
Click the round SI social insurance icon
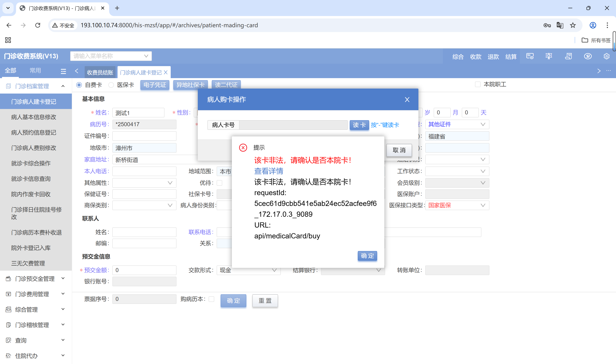point(588,56)
